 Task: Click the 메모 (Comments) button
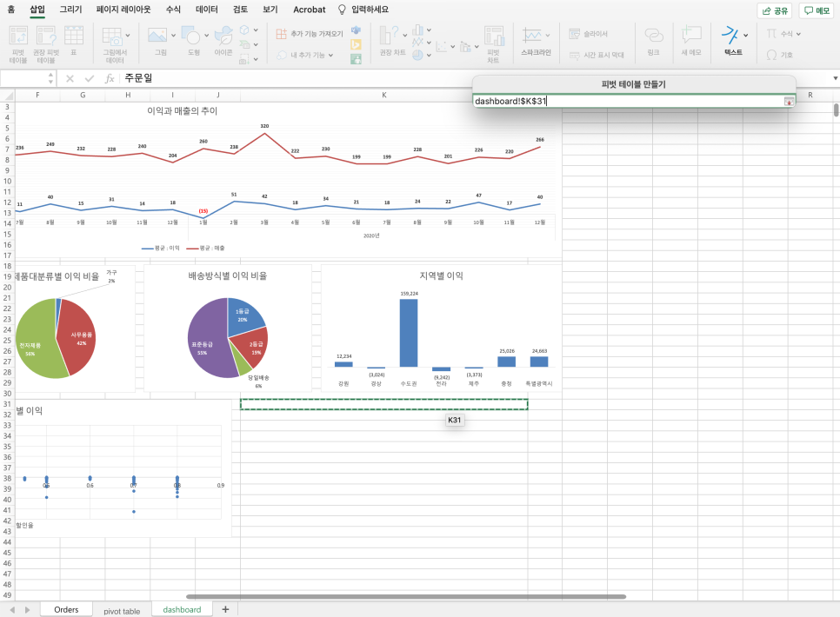point(817,10)
